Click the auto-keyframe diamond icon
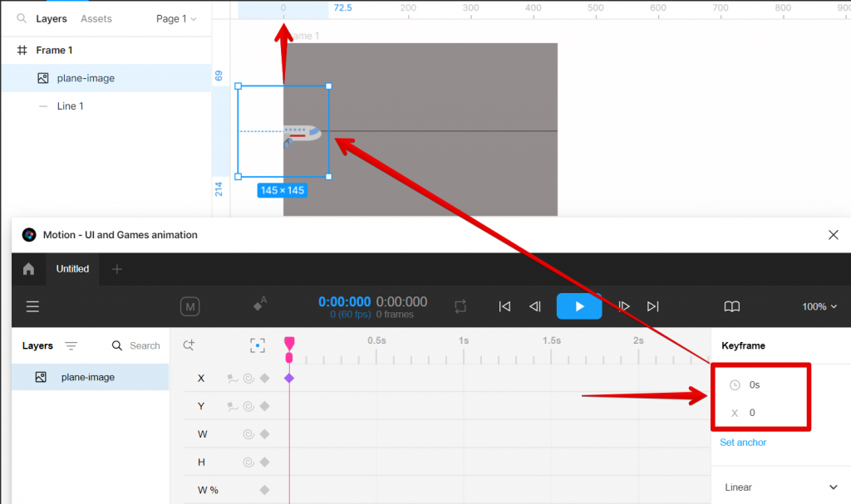 258,306
